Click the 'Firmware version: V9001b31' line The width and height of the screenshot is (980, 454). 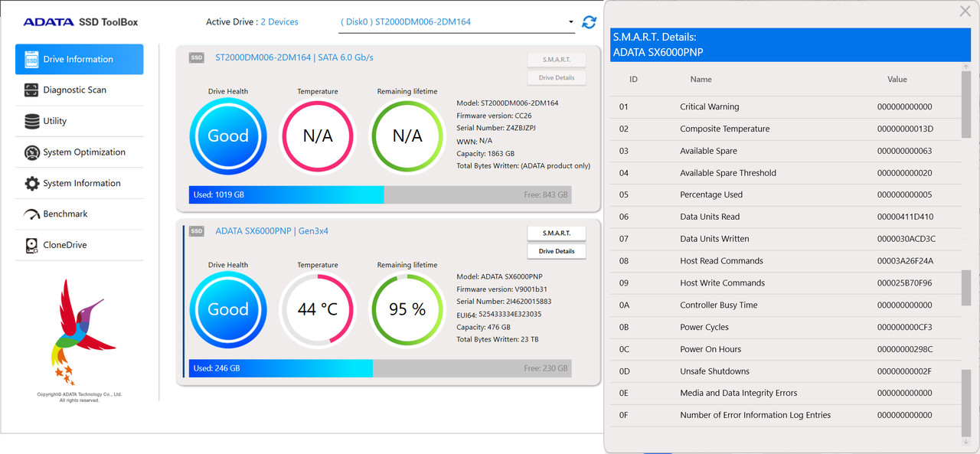[501, 289]
